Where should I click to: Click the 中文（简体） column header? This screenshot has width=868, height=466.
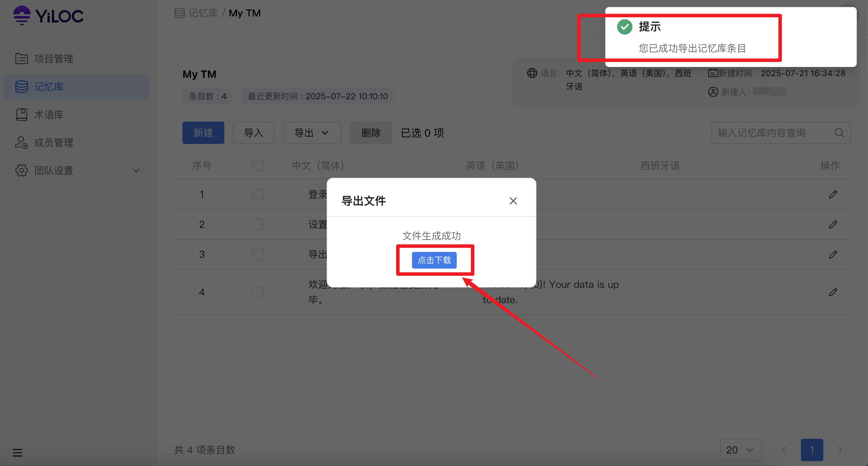[x=319, y=166]
